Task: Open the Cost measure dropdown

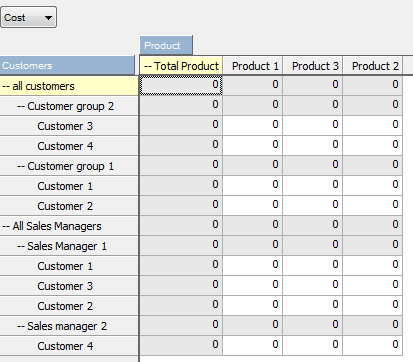Action: click(28, 17)
